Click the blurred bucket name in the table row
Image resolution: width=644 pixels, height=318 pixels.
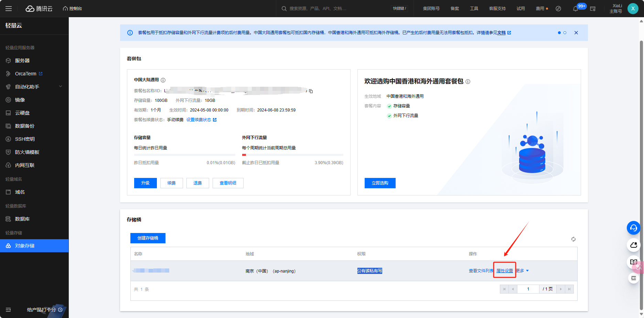coord(151,271)
